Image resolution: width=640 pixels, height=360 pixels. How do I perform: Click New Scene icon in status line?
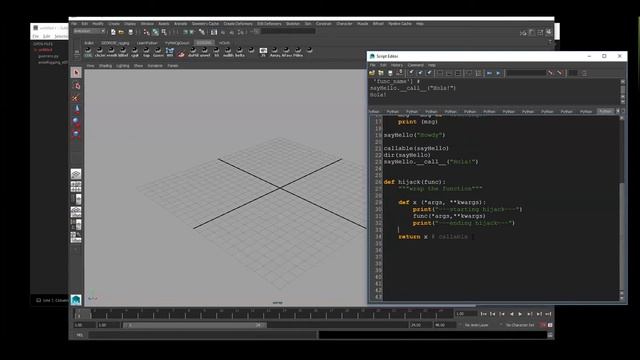coord(113,32)
